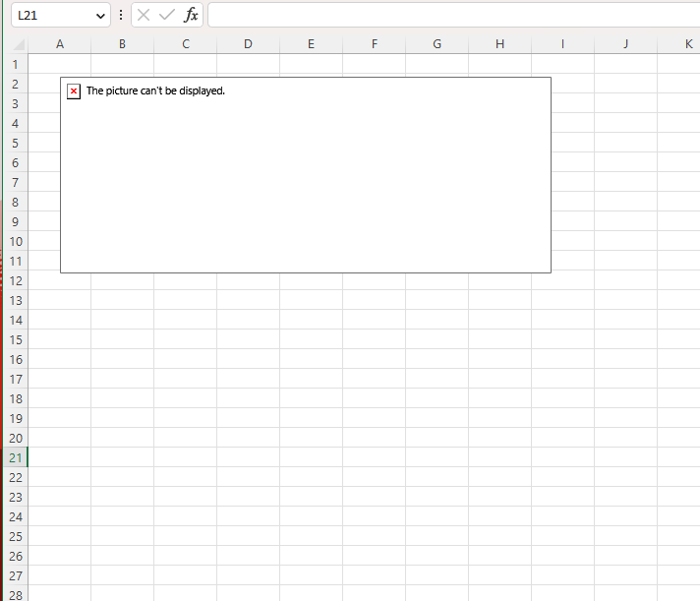The image size is (700, 601).
Task: Click into the formula bar input field
Action: pyautogui.click(x=453, y=15)
